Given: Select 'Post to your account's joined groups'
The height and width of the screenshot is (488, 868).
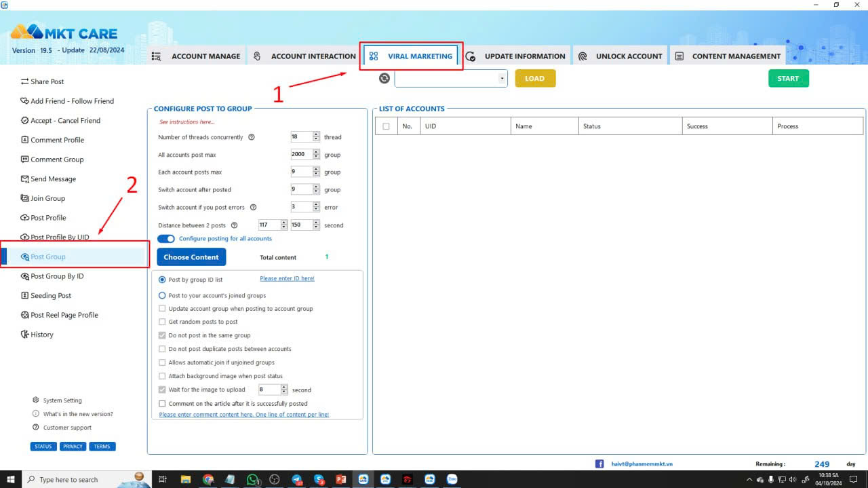Looking at the screenshot, I should [162, 295].
